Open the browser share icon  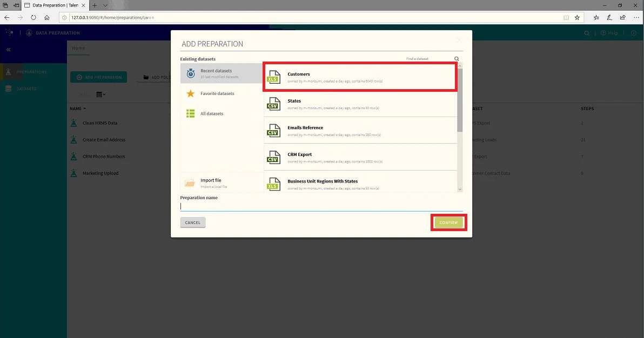click(622, 18)
